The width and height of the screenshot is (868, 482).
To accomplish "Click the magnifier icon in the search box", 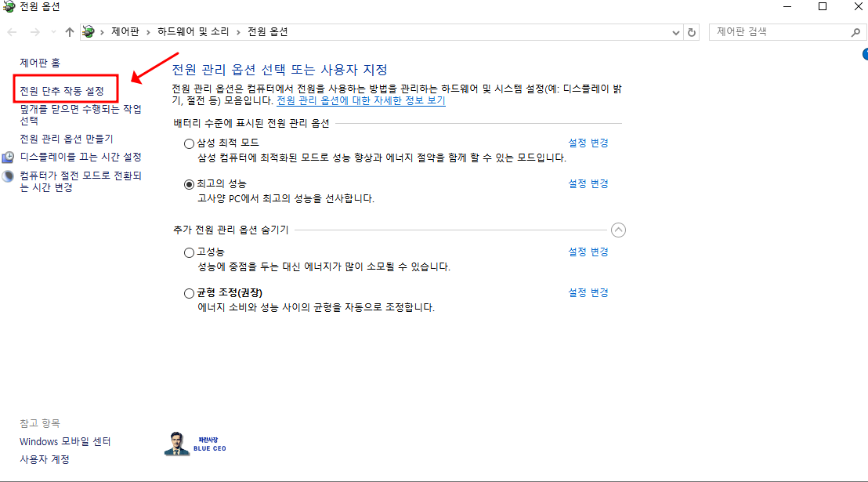I will tap(855, 32).
